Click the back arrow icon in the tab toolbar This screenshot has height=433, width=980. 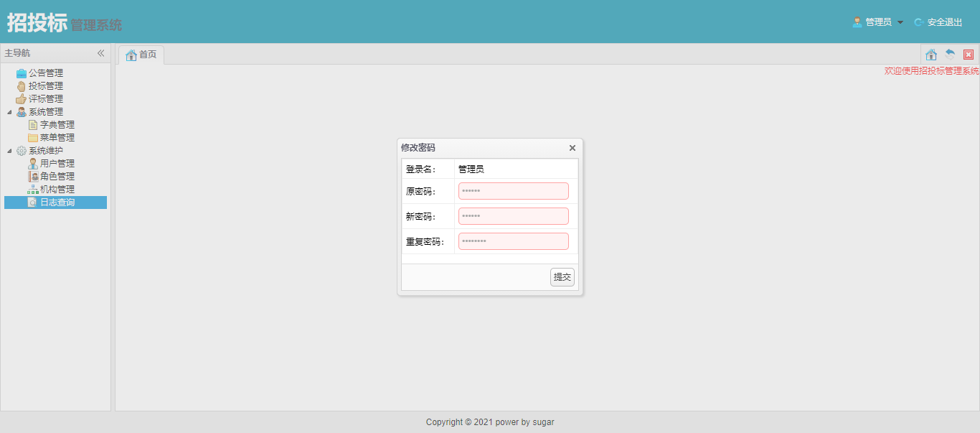click(950, 55)
